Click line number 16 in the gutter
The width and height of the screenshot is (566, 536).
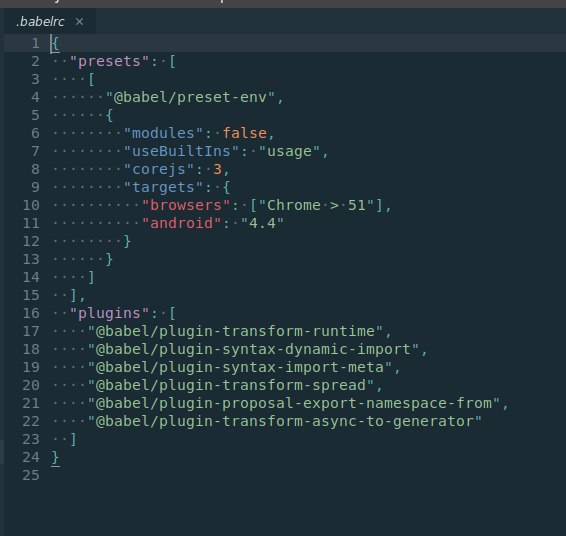pos(31,313)
